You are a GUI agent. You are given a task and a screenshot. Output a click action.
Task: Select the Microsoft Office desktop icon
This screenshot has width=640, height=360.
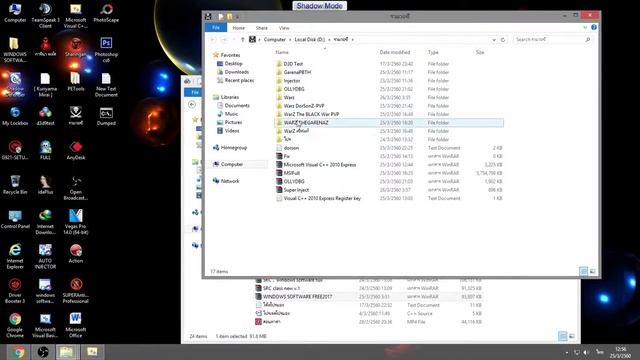76,325
